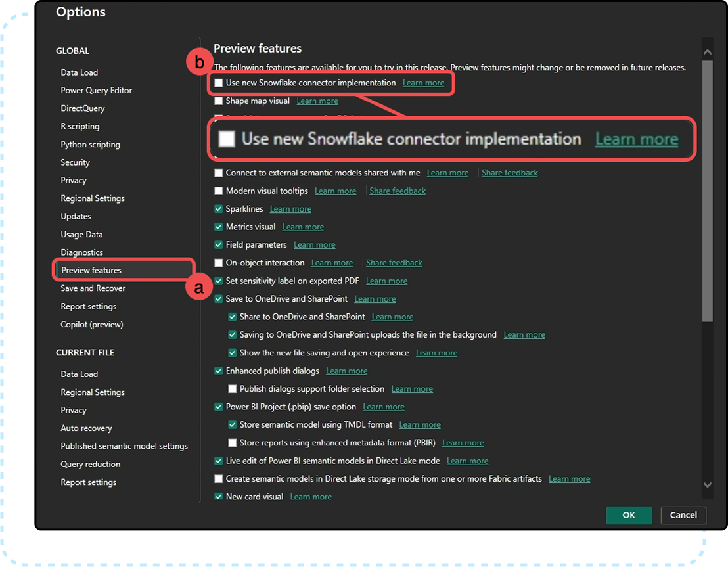Open Learn more for Sparklines
The width and height of the screenshot is (728, 567).
point(290,209)
